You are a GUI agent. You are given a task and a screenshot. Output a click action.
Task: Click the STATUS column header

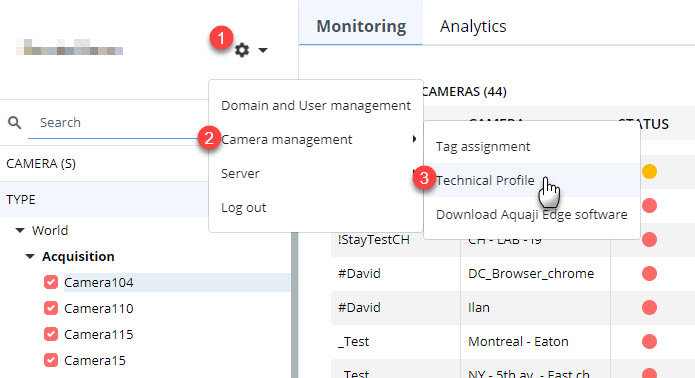643,124
